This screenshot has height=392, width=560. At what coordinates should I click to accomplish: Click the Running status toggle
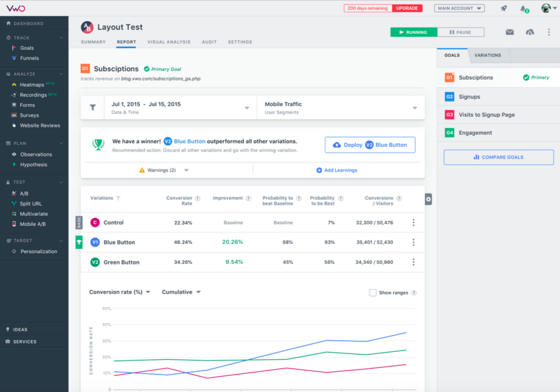(414, 32)
